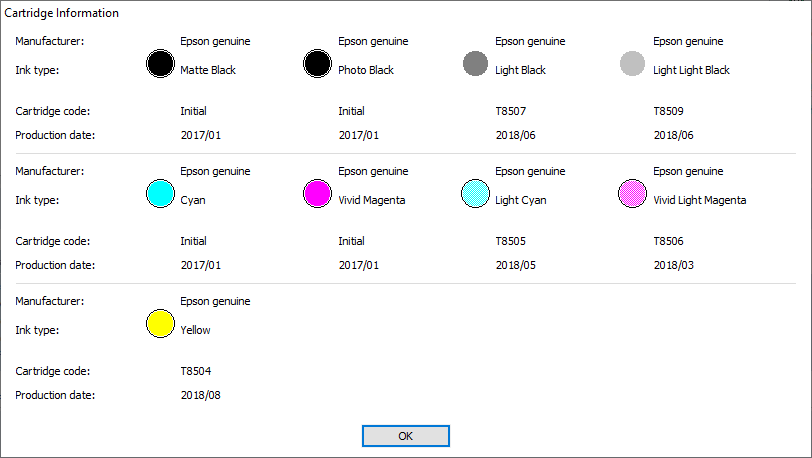Screen dimensions: 812x458
Task: Click the Yellow ink color swatch
Action: pos(160,324)
